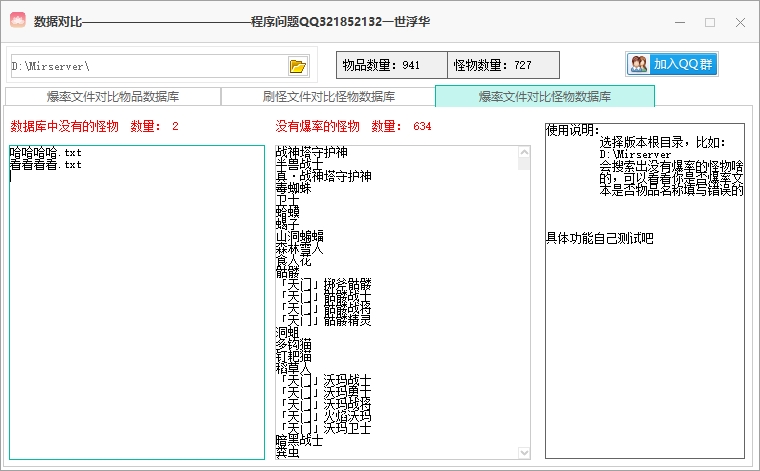Viewport: 760px width, 471px height.
Task: Select 森林雪人 in monster list
Action: (300, 248)
